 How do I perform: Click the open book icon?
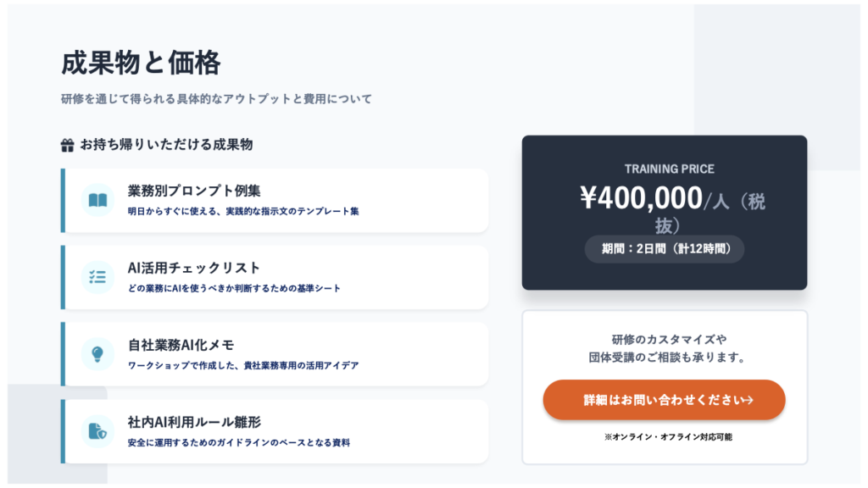coord(97,200)
